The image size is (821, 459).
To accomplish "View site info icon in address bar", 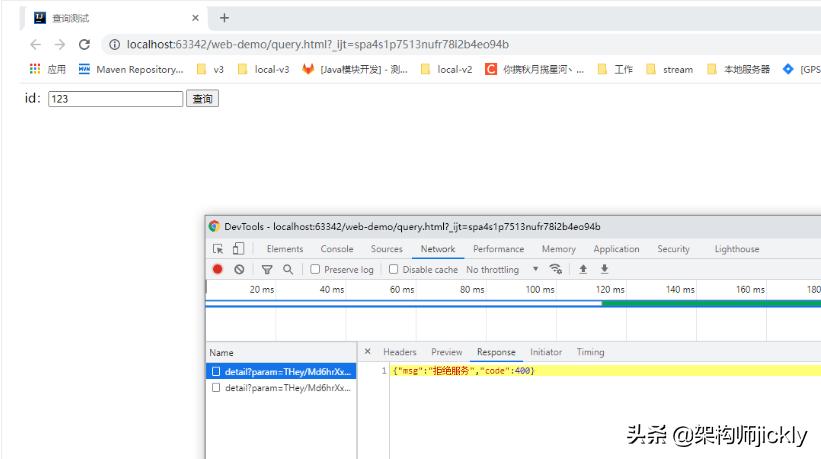I will [114, 44].
